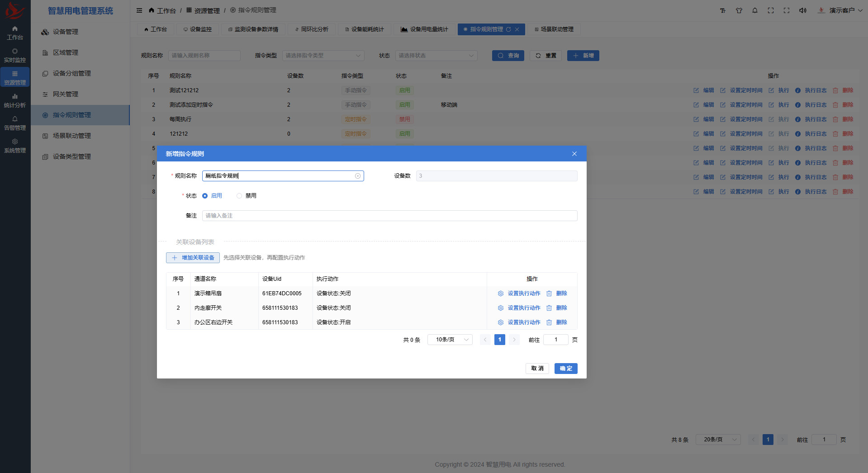Expand the 演示客户 user menu
This screenshot has height=473, width=868.
[x=840, y=10]
